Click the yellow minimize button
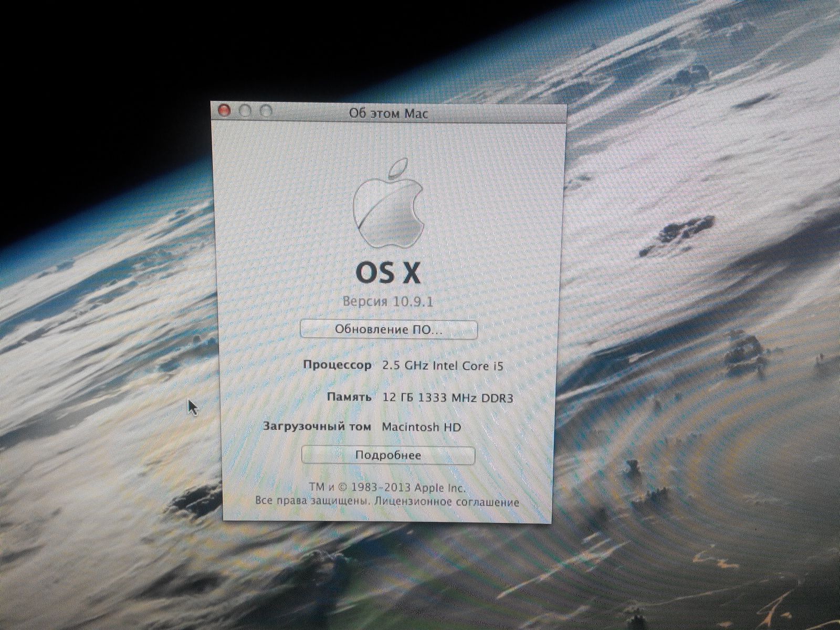Image resolution: width=840 pixels, height=630 pixels. click(x=245, y=111)
